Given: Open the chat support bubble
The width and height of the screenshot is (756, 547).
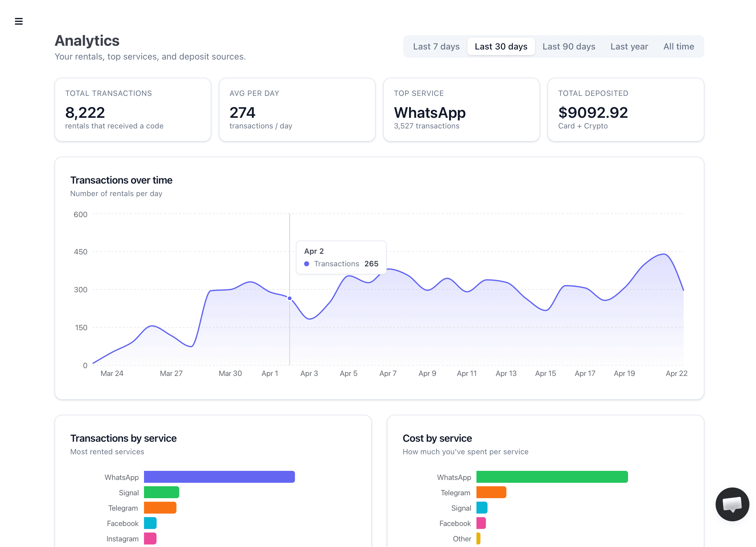Looking at the screenshot, I should point(732,504).
